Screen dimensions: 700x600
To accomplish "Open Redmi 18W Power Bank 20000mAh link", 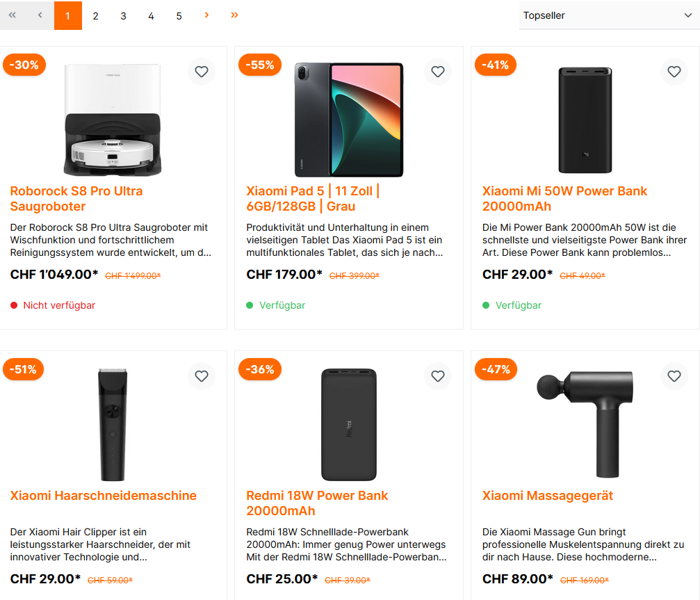I will click(x=317, y=503).
